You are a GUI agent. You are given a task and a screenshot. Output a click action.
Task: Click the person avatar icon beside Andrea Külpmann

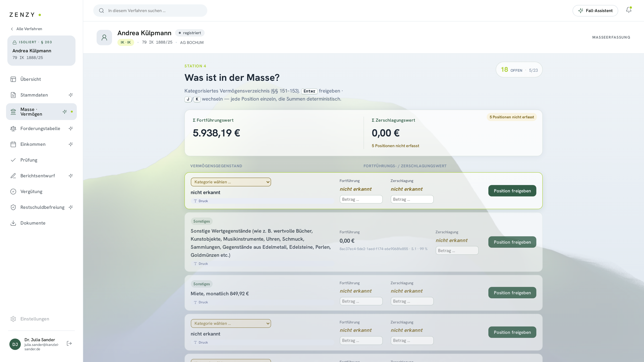coord(104,38)
